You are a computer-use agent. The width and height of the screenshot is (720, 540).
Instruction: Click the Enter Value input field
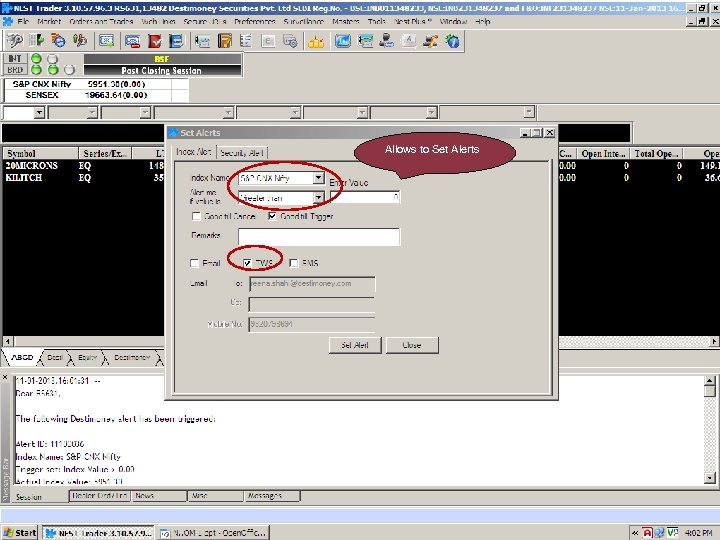tap(365, 197)
